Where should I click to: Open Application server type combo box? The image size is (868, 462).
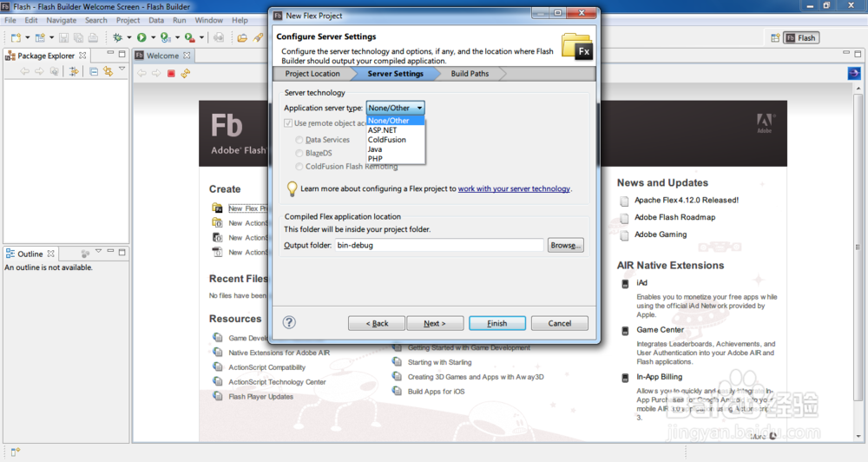395,108
